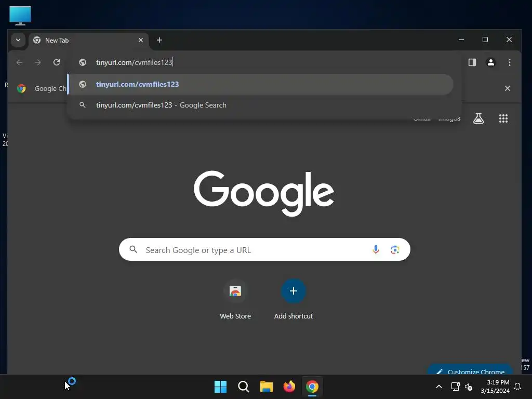Open the tab search dropdown arrow
This screenshot has width=532, height=399.
pyautogui.click(x=18, y=40)
